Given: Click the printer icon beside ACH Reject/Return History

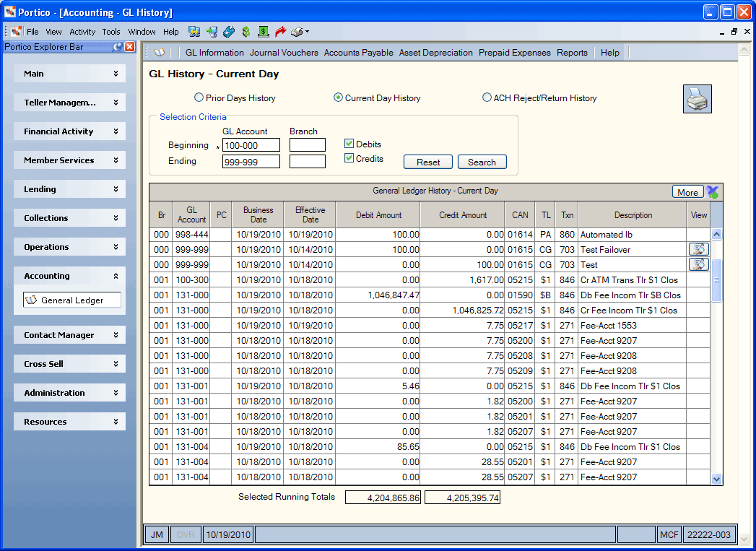Looking at the screenshot, I should [x=698, y=99].
